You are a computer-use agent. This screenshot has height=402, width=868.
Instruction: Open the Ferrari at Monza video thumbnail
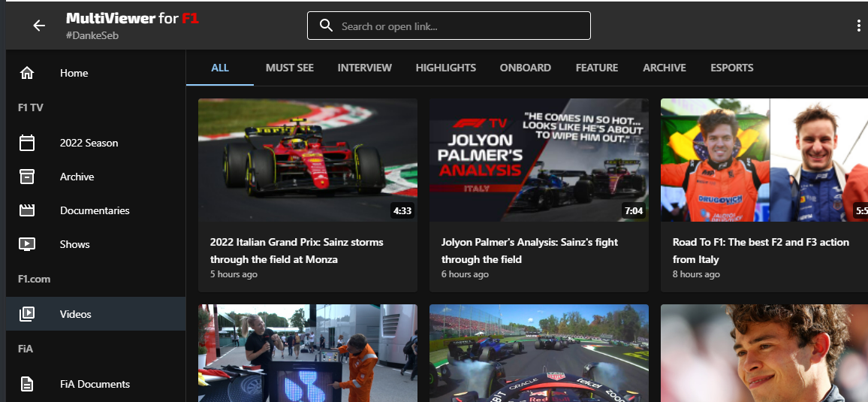click(308, 160)
